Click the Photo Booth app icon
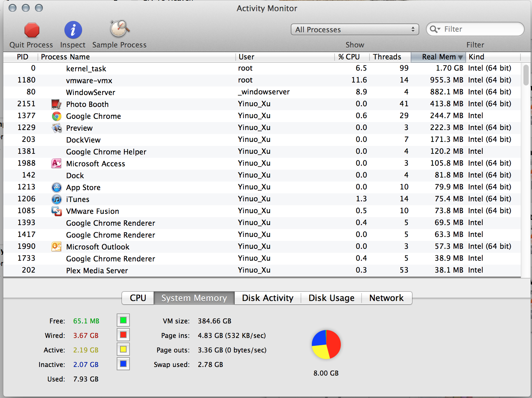 click(x=57, y=104)
